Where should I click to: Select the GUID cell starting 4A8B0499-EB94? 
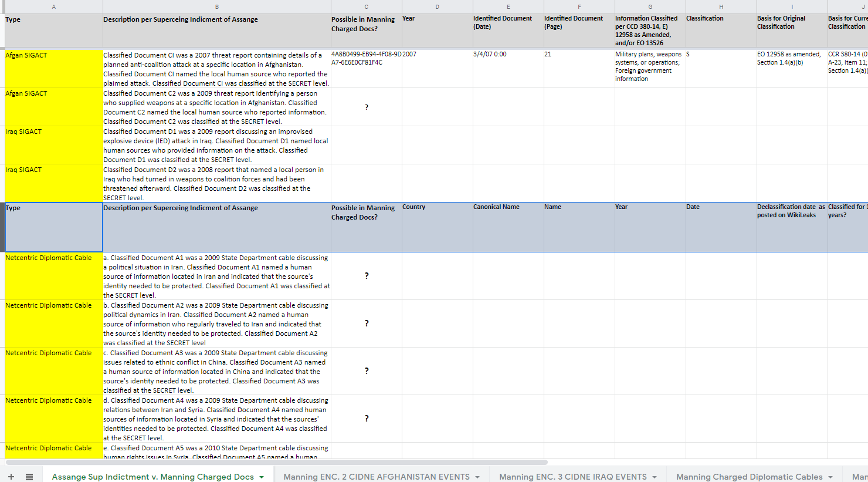tap(367, 69)
